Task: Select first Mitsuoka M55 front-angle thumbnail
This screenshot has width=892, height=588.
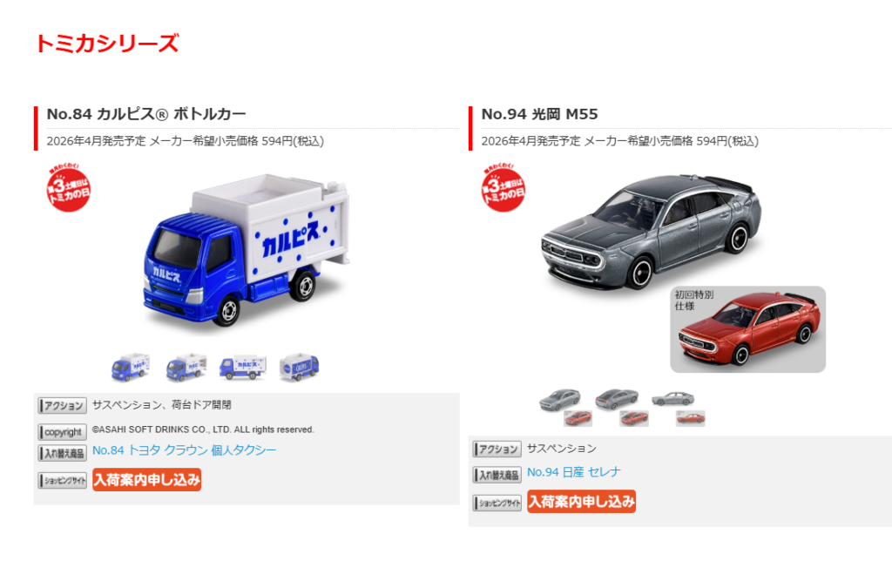Action: (565, 407)
